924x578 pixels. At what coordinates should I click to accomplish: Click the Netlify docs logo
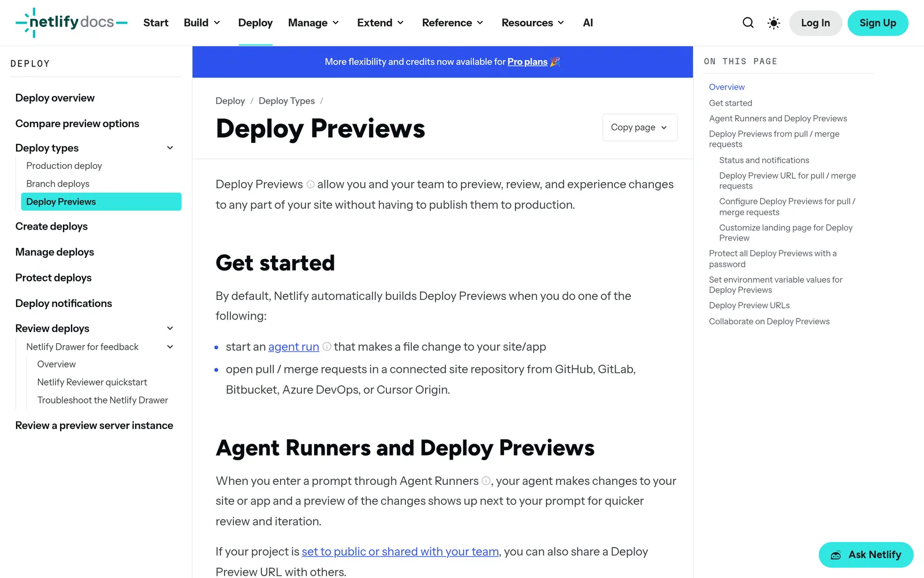[x=71, y=23]
